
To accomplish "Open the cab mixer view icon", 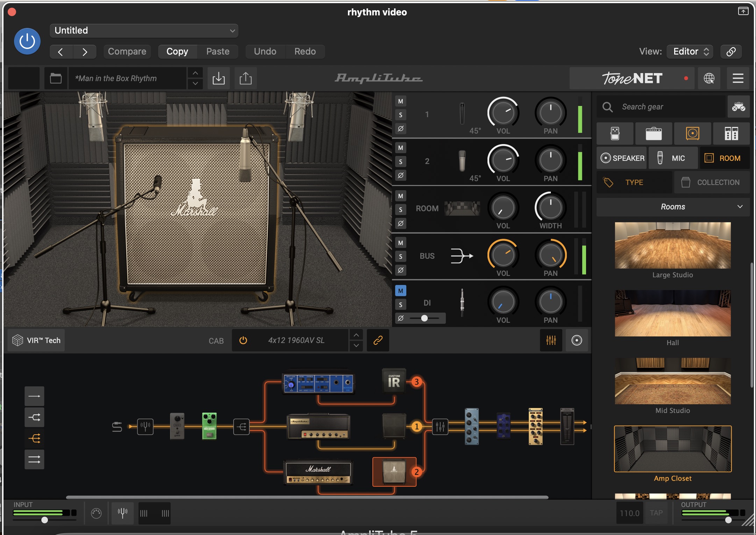I will 551,340.
